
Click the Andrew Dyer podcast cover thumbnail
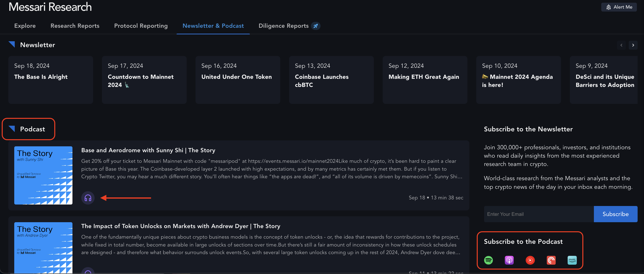pyautogui.click(x=43, y=248)
